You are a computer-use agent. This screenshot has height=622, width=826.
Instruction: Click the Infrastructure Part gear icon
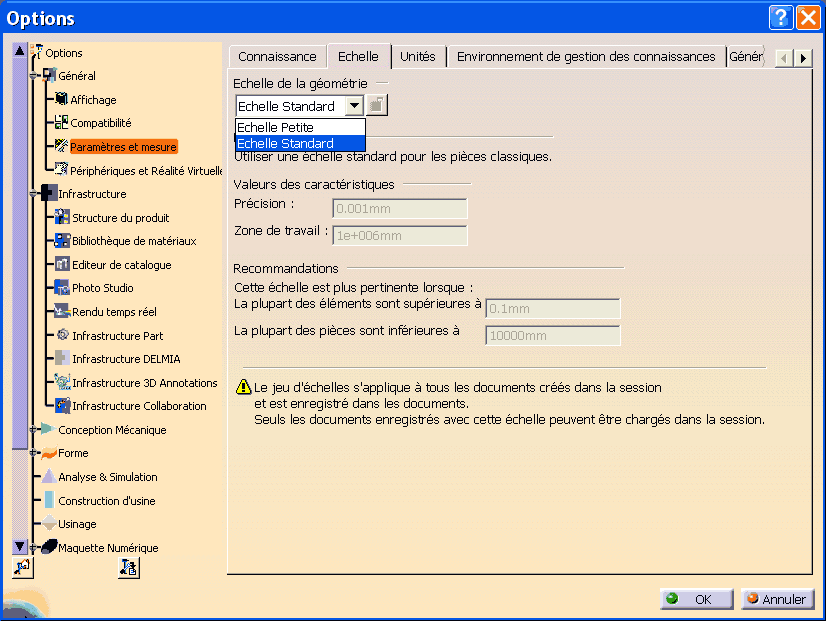62,335
